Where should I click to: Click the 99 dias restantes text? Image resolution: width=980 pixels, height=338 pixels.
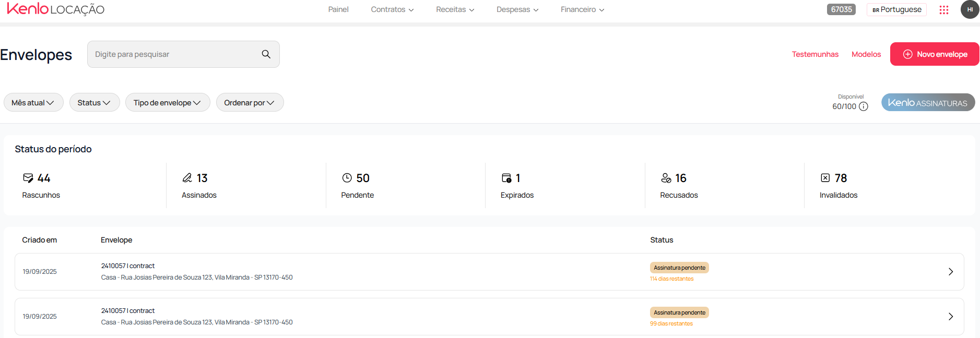(x=671, y=323)
